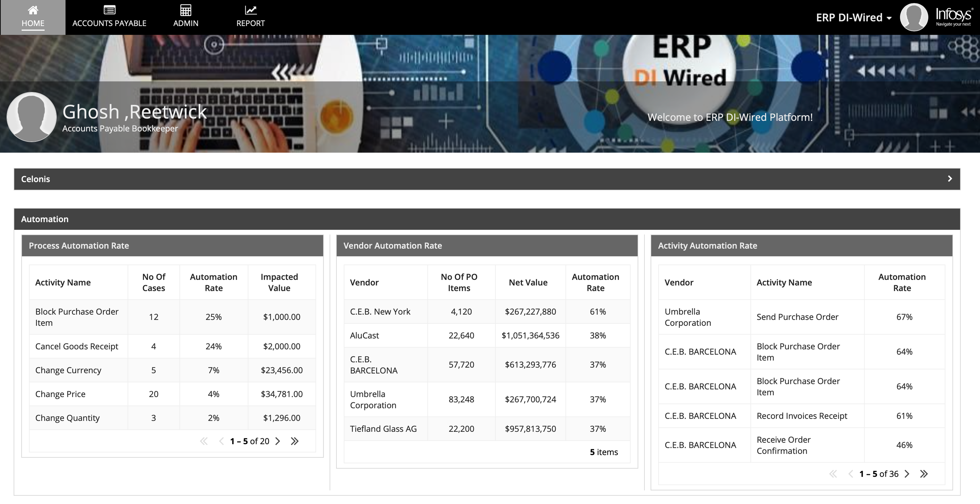980x504 pixels.
Task: Go to next page in Activity Automation Rate
Action: [x=907, y=474]
